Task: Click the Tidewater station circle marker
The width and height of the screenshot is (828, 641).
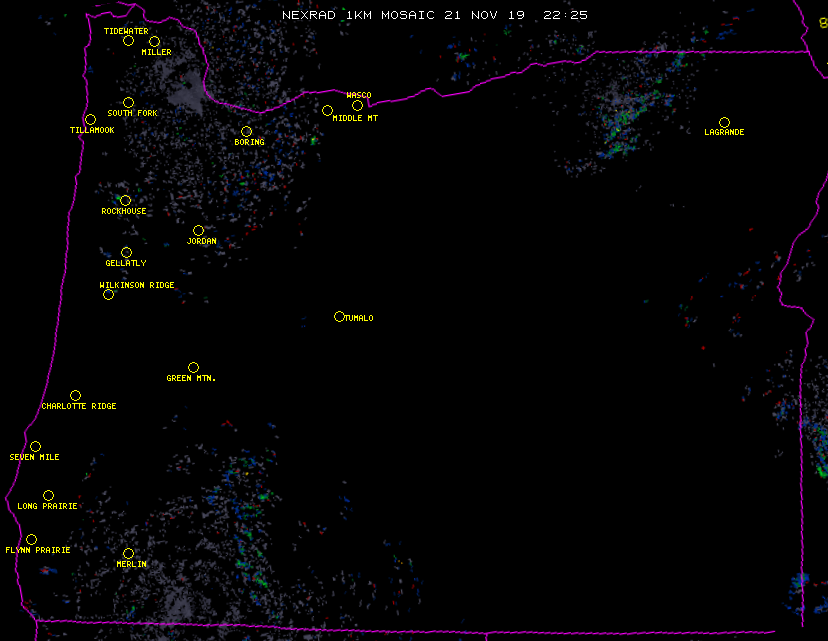Action: (x=128, y=41)
